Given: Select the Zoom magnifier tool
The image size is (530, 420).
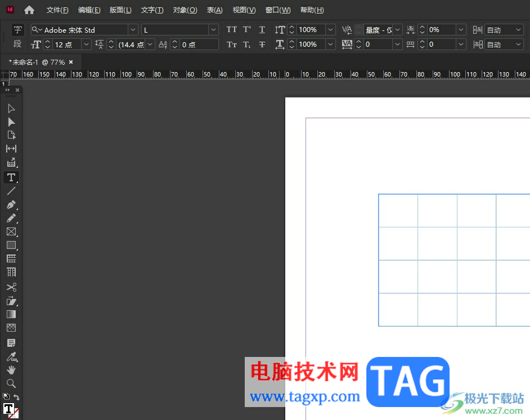Looking at the screenshot, I should (11, 383).
